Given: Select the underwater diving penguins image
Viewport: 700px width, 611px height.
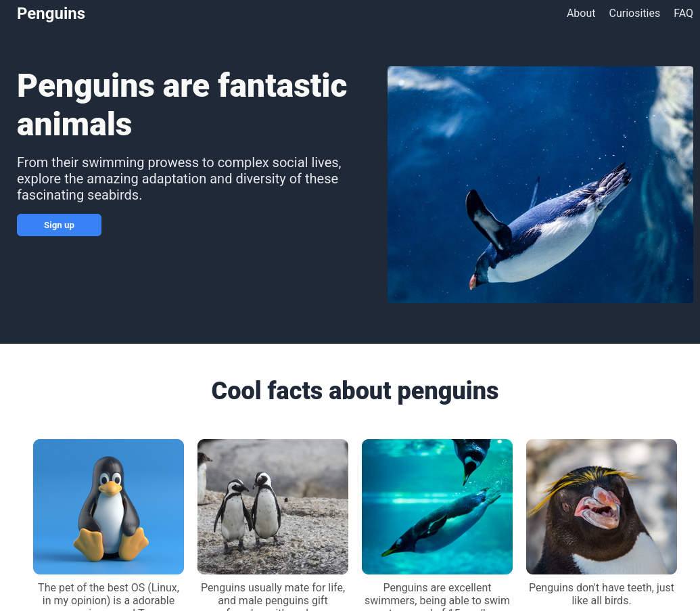Looking at the screenshot, I should pyautogui.click(x=437, y=507).
